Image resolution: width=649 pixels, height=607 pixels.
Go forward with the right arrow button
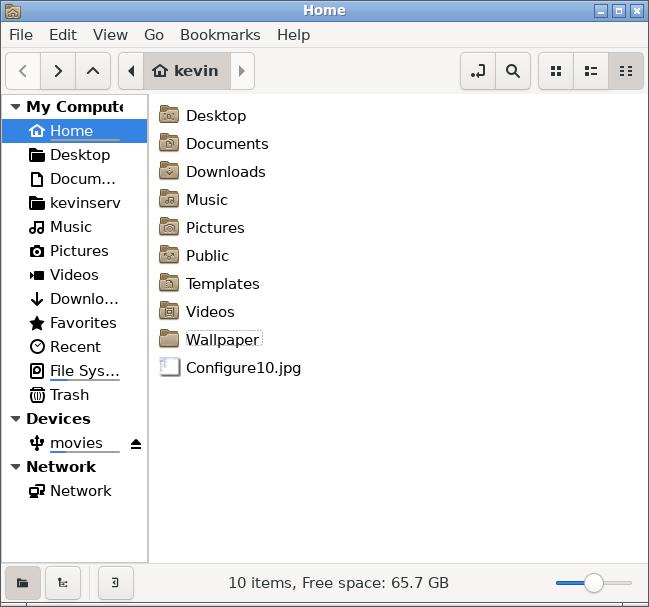tap(58, 71)
